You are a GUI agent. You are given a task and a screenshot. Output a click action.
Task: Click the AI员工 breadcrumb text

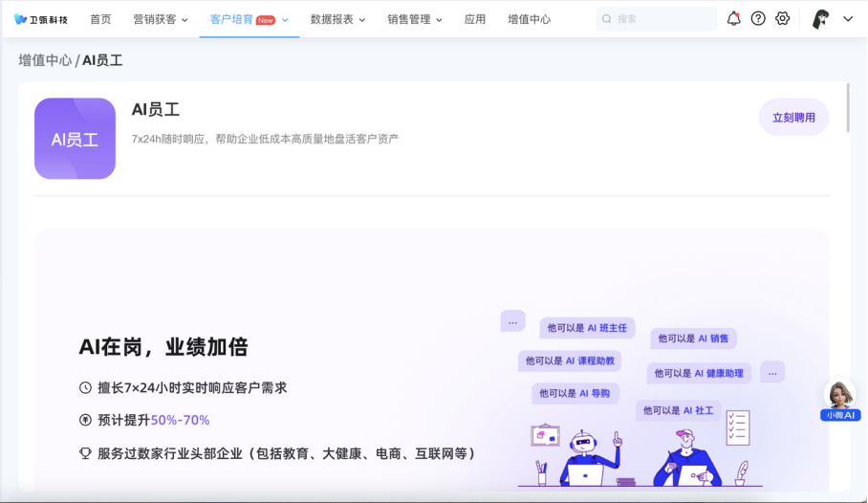pos(102,60)
